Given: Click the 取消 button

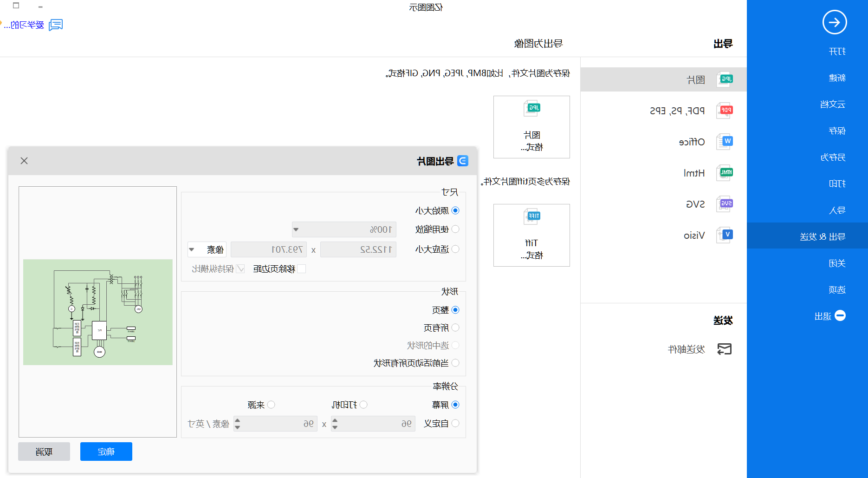Looking at the screenshot, I should point(44,452).
